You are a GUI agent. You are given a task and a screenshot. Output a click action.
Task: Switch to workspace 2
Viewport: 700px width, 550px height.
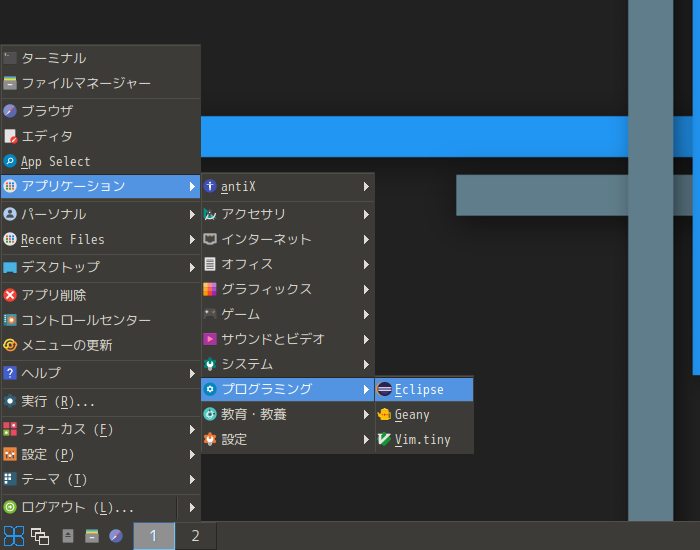click(x=196, y=536)
